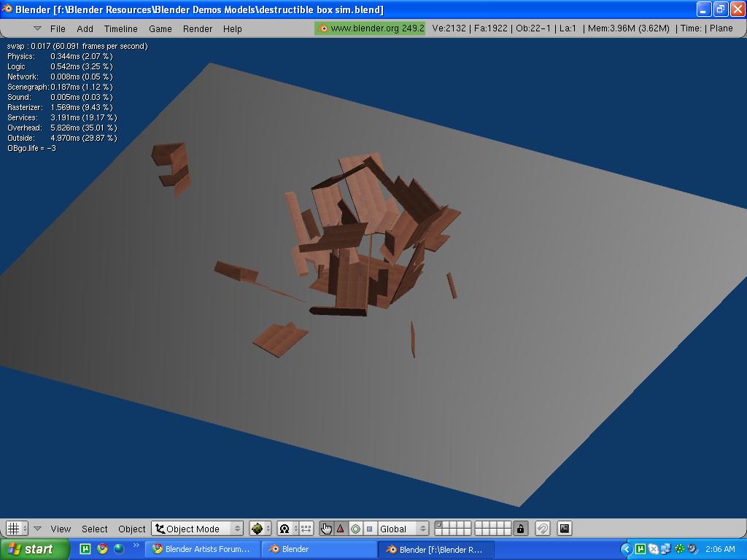Viewport: 747px width, 560px height.
Task: Activate the first layer button in layer grid
Action: (x=438, y=525)
